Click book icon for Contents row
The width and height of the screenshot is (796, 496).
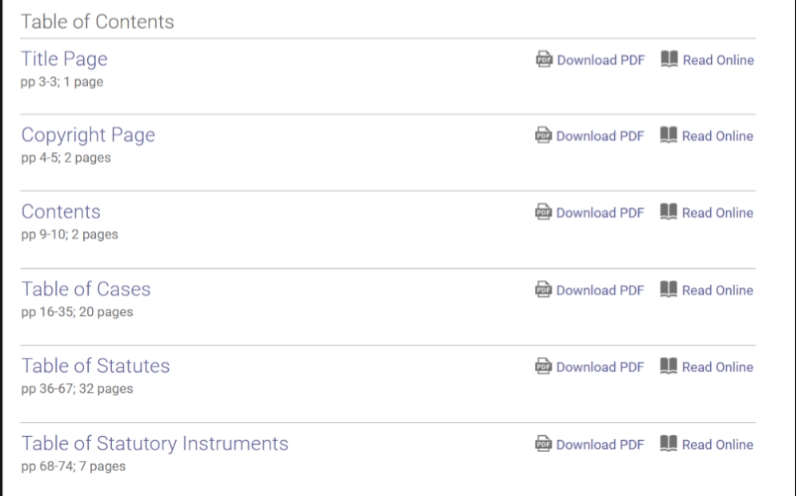(669, 213)
